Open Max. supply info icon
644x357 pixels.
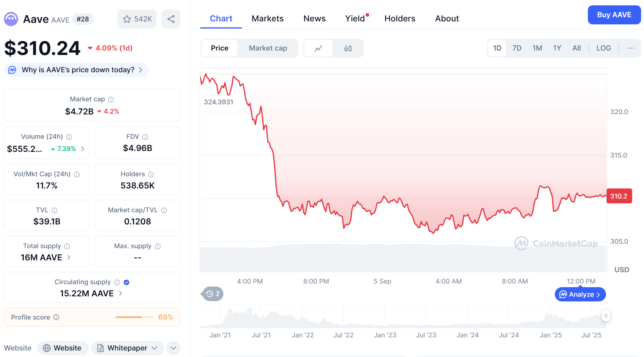click(x=158, y=246)
